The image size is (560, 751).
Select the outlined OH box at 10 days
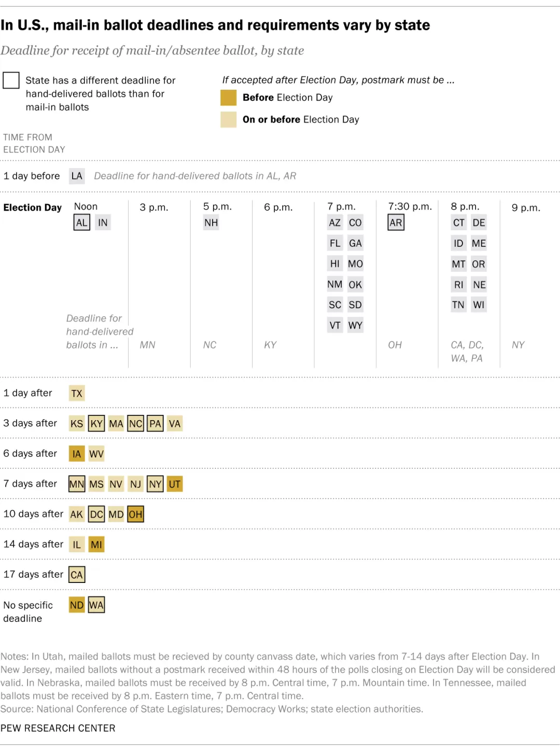click(x=135, y=514)
